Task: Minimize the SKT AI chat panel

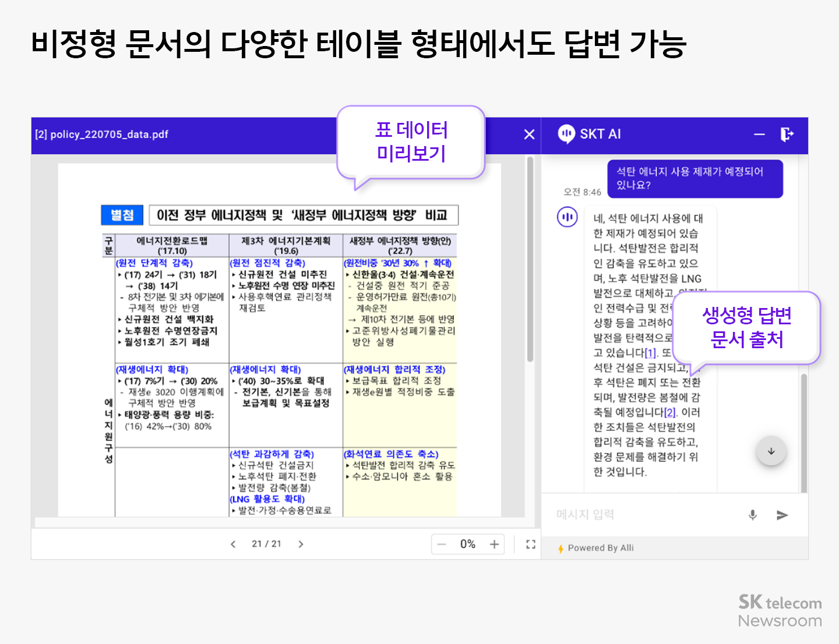Action: (x=759, y=134)
